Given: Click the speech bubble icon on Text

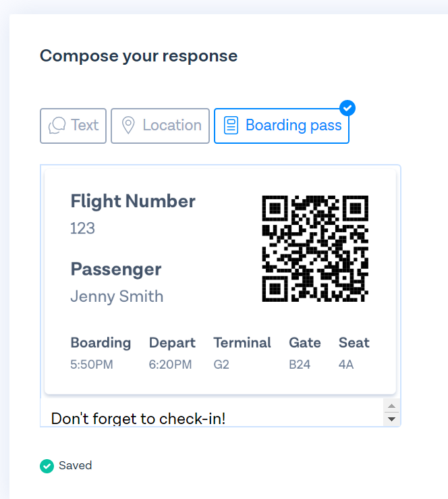Looking at the screenshot, I should tap(57, 126).
